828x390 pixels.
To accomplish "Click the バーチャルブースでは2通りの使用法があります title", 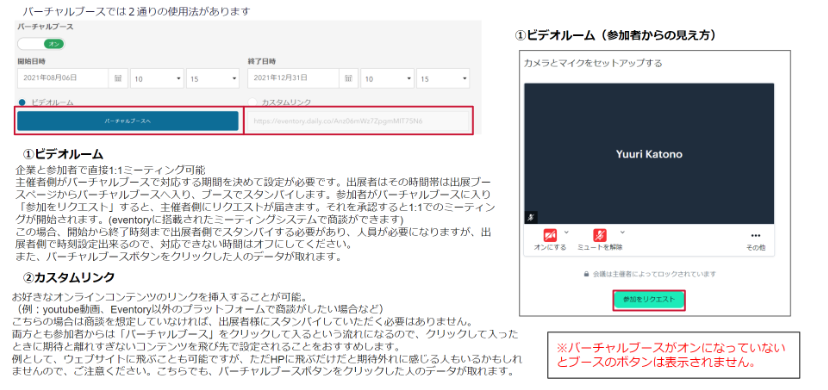I will 136,11.
